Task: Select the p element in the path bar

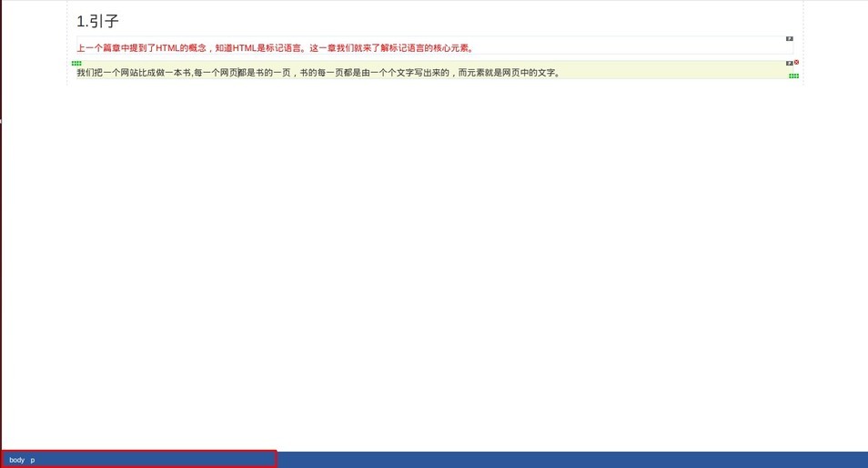Action: pos(33,460)
